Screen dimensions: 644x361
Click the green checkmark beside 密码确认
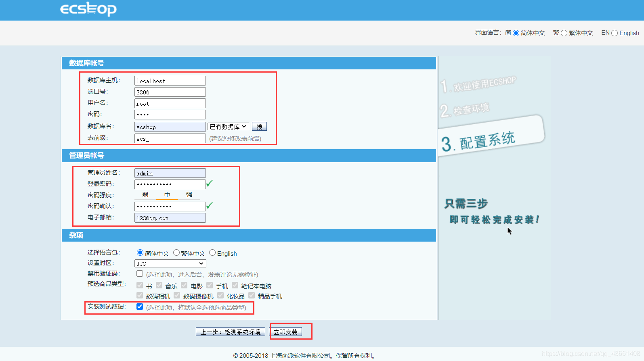click(x=209, y=206)
